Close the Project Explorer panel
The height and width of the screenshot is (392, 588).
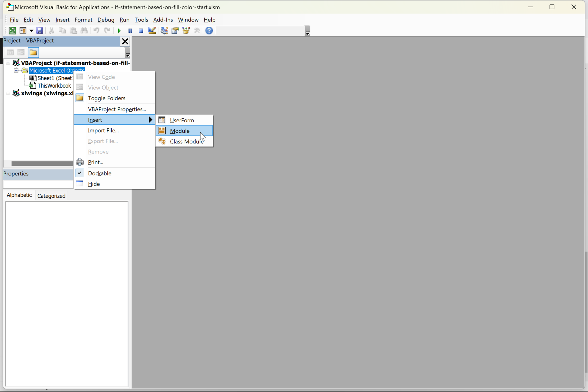125,41
